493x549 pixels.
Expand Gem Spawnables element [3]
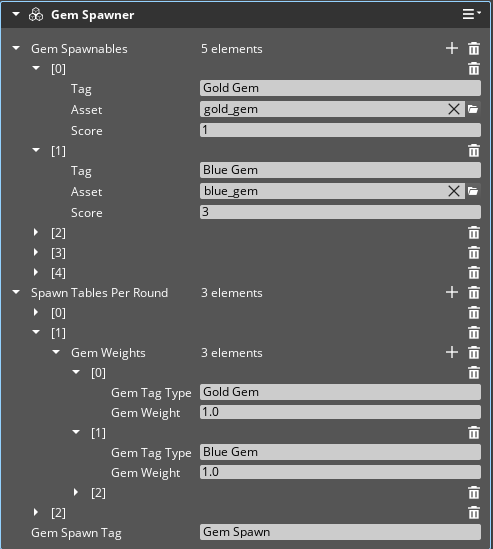coord(36,252)
